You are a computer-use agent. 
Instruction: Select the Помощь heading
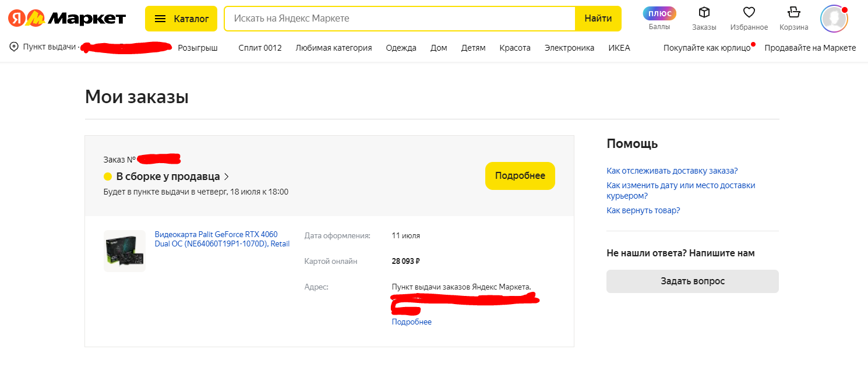click(x=632, y=144)
